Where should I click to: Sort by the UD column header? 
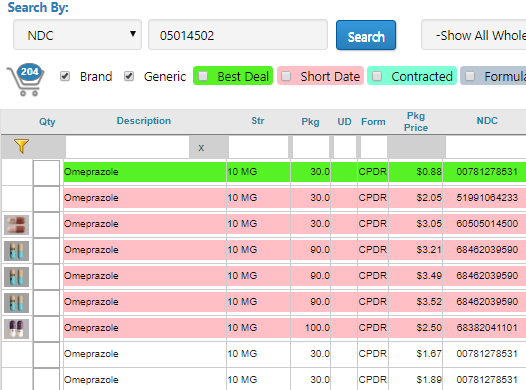pyautogui.click(x=345, y=121)
